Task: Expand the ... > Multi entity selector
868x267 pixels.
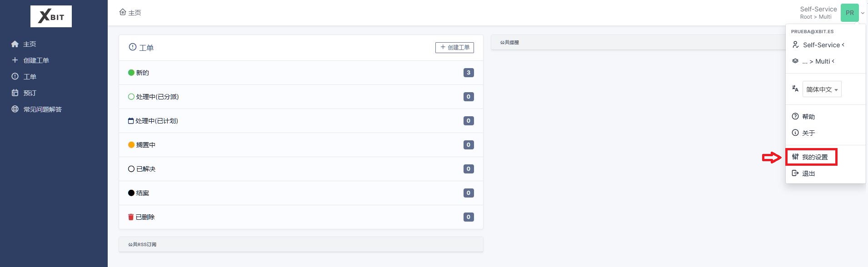Action: click(818, 61)
